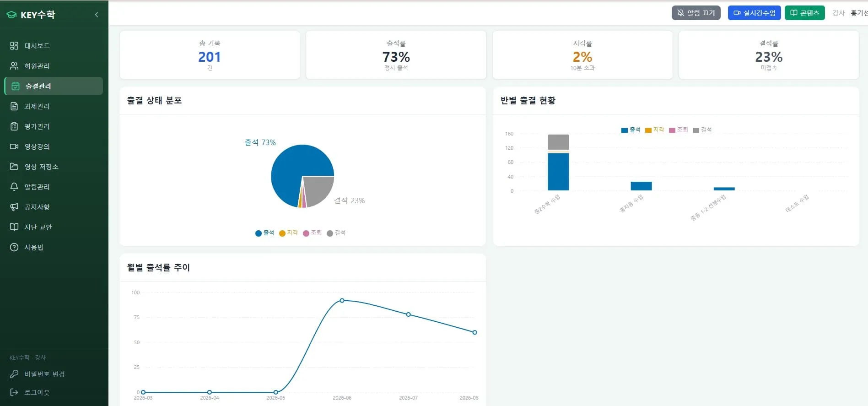868x406 pixels.
Task: Click the 대시보드 grid icon
Action: 14,46
